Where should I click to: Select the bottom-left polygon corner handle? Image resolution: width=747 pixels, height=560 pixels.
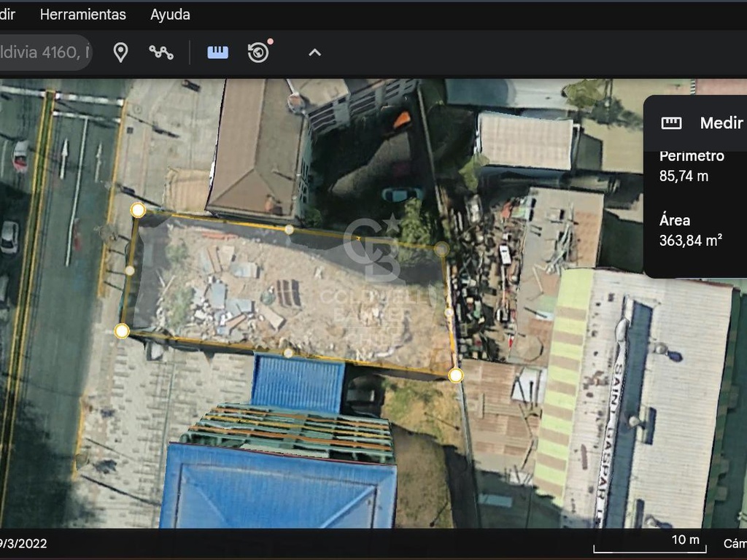click(x=122, y=330)
